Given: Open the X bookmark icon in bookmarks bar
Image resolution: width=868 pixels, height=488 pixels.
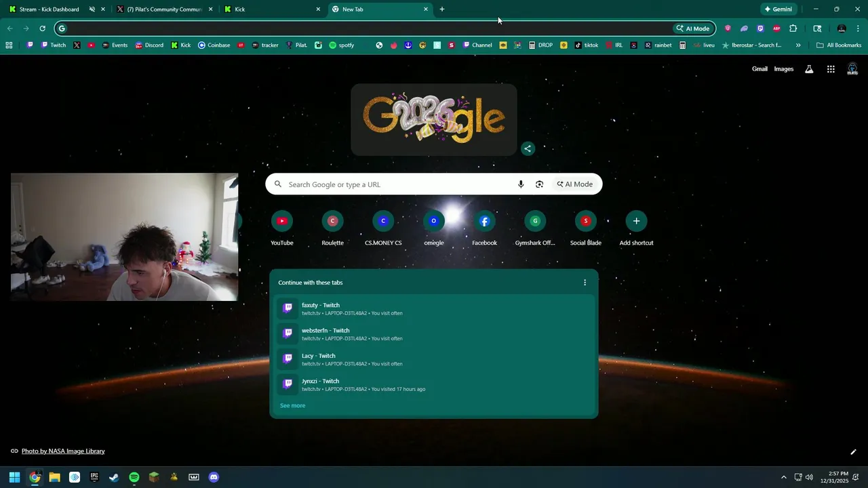Looking at the screenshot, I should coord(77,45).
